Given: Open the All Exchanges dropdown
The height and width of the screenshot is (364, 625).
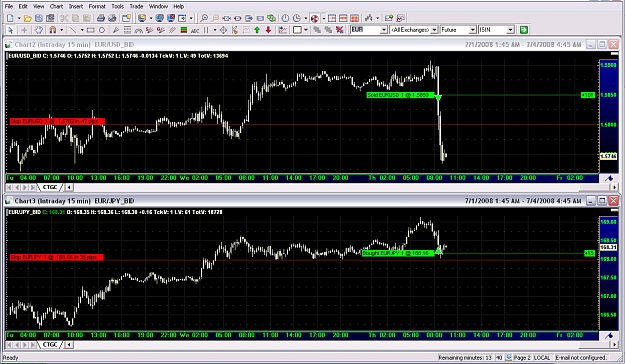Looking at the screenshot, I should [x=434, y=30].
